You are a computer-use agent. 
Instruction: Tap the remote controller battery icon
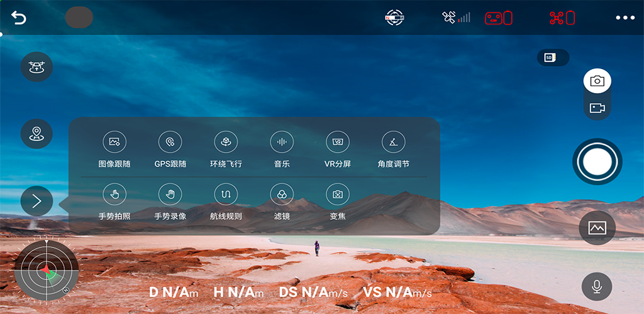point(498,18)
